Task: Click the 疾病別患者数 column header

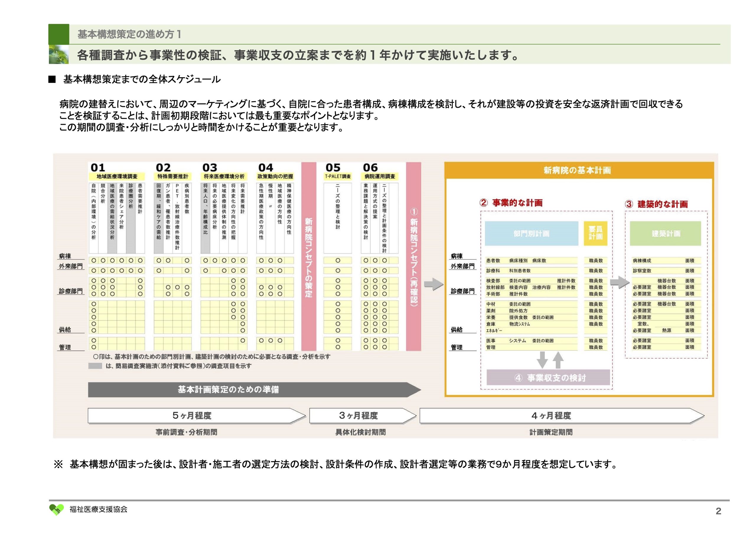Action: pos(187,199)
